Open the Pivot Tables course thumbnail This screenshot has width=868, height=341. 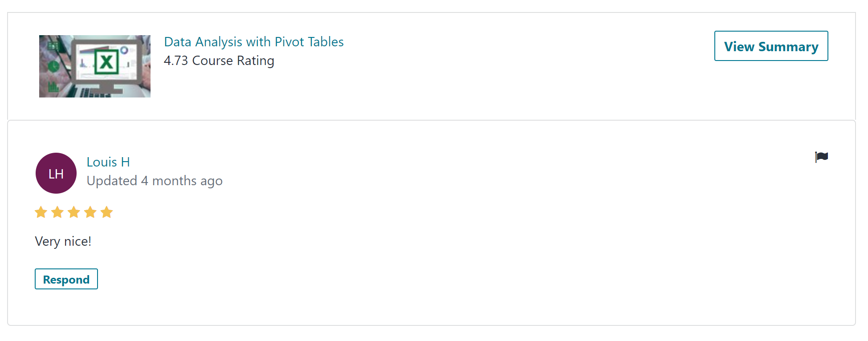[x=95, y=66]
